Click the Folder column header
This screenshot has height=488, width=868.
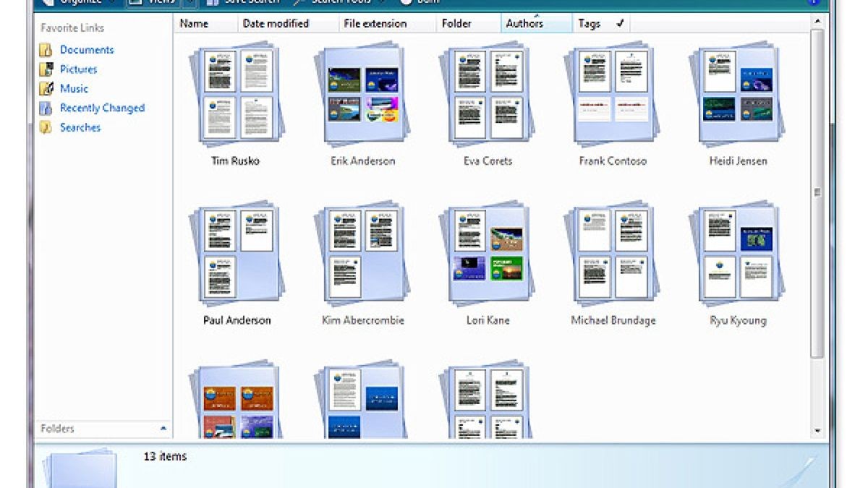pos(456,23)
